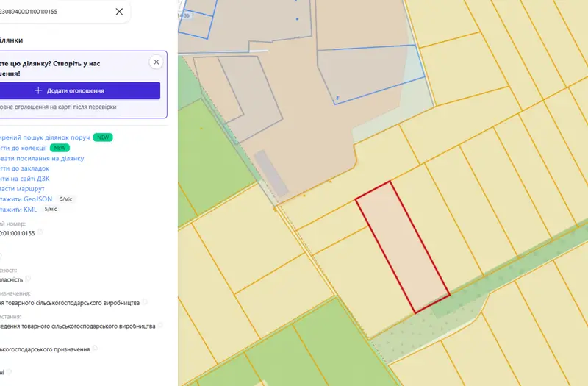Open the parcel on the ДЗК site

25,179
